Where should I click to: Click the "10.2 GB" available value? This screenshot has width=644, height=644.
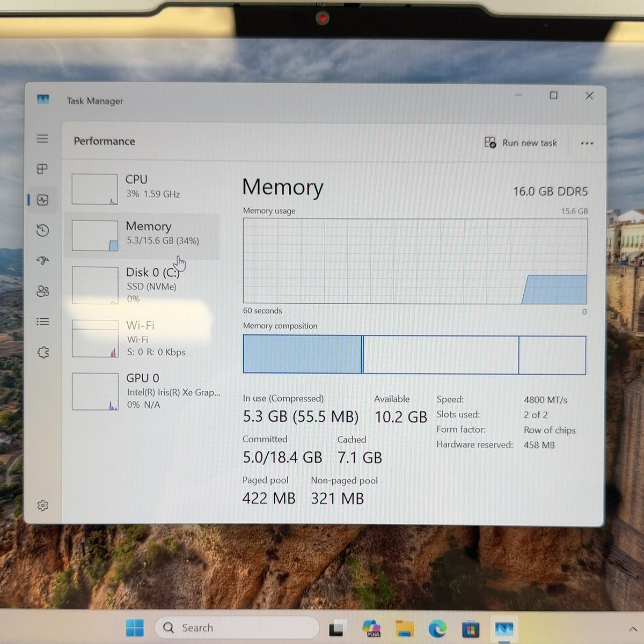click(401, 417)
